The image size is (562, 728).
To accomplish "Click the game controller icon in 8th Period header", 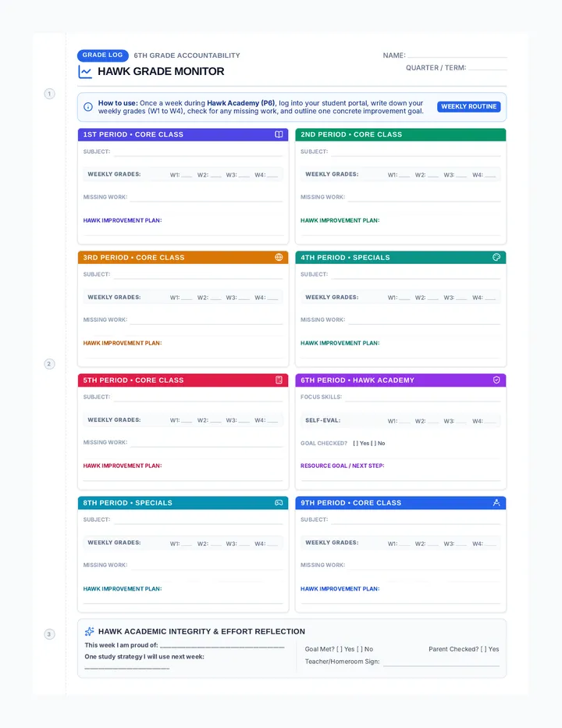I will (x=279, y=503).
